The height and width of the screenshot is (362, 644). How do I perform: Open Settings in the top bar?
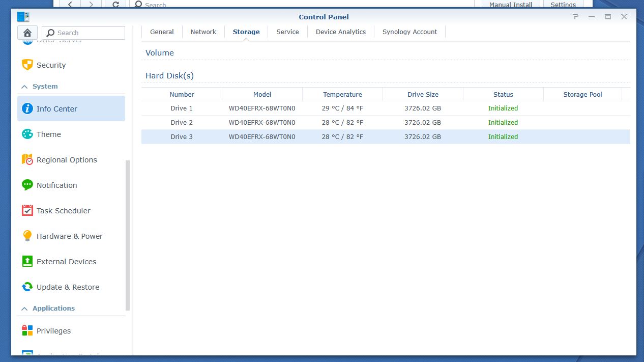pyautogui.click(x=563, y=4)
